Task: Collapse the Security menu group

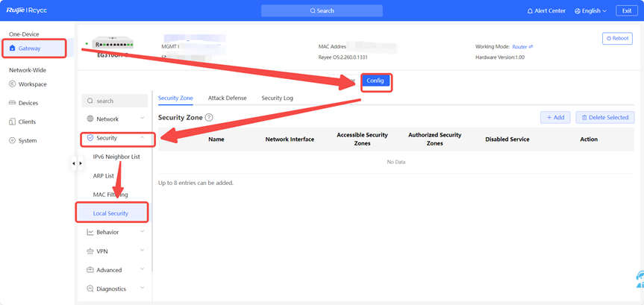Action: point(116,138)
